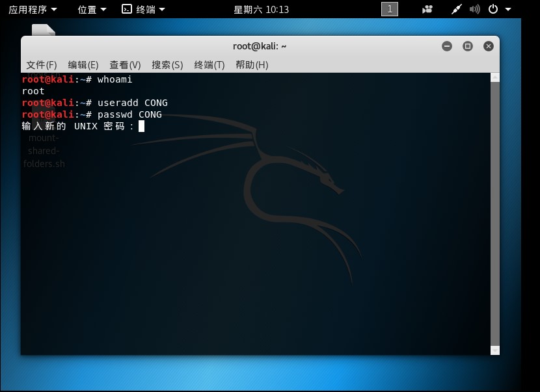Close the root@kali terminal window
The width and height of the screenshot is (540, 392).
489,46
